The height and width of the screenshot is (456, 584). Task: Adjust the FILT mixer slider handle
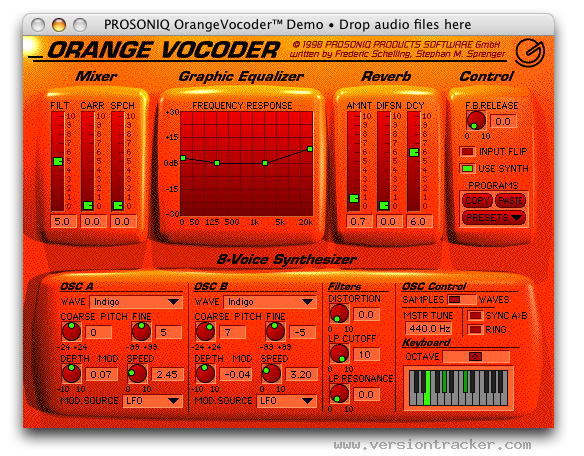point(58,161)
